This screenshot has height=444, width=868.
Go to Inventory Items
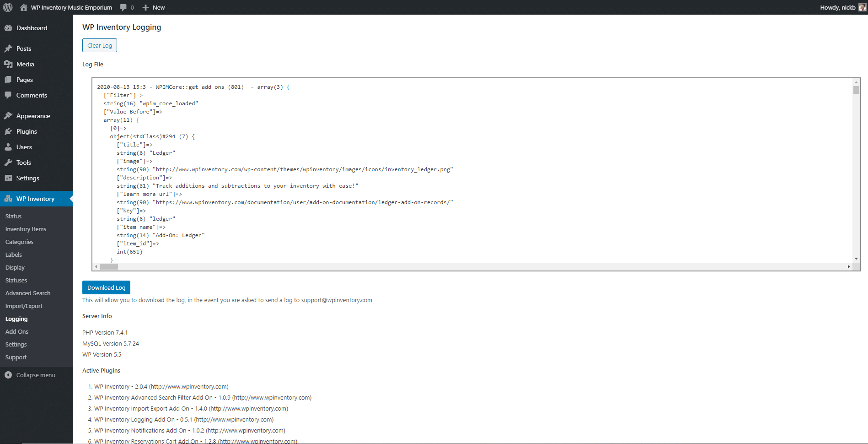click(x=26, y=229)
